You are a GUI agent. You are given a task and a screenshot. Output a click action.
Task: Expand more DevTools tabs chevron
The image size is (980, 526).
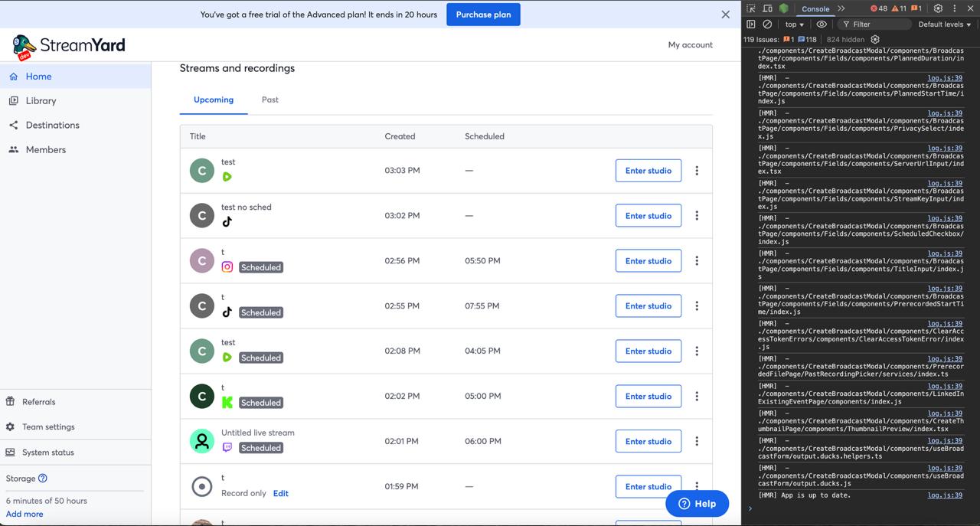841,8
